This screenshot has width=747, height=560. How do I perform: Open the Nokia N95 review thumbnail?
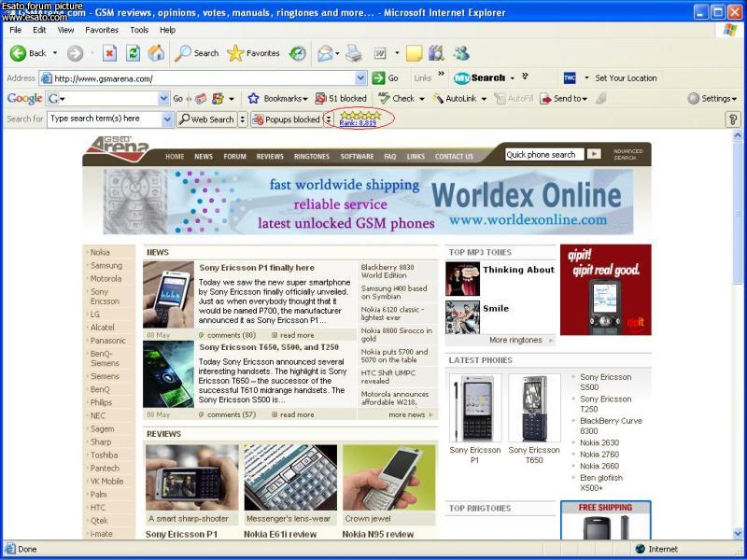point(388,478)
